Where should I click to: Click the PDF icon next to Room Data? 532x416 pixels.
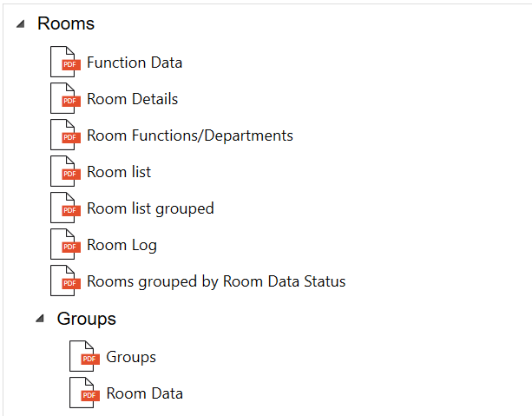coord(84,394)
